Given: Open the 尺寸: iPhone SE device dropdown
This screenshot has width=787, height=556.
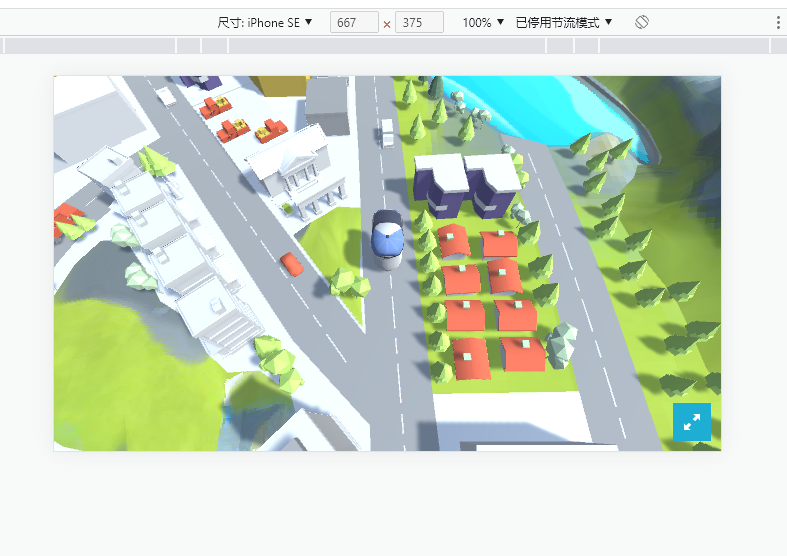Looking at the screenshot, I should point(265,23).
